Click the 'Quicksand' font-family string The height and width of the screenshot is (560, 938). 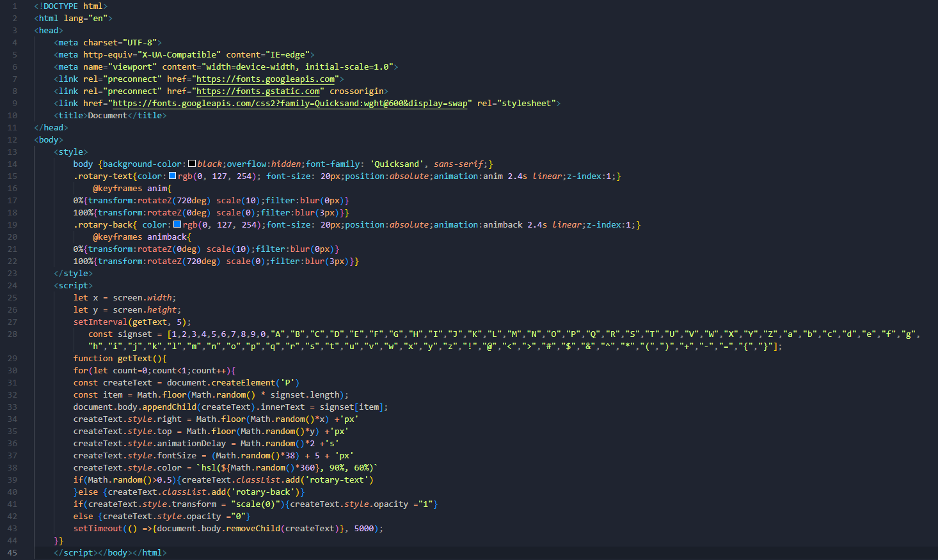point(397,164)
